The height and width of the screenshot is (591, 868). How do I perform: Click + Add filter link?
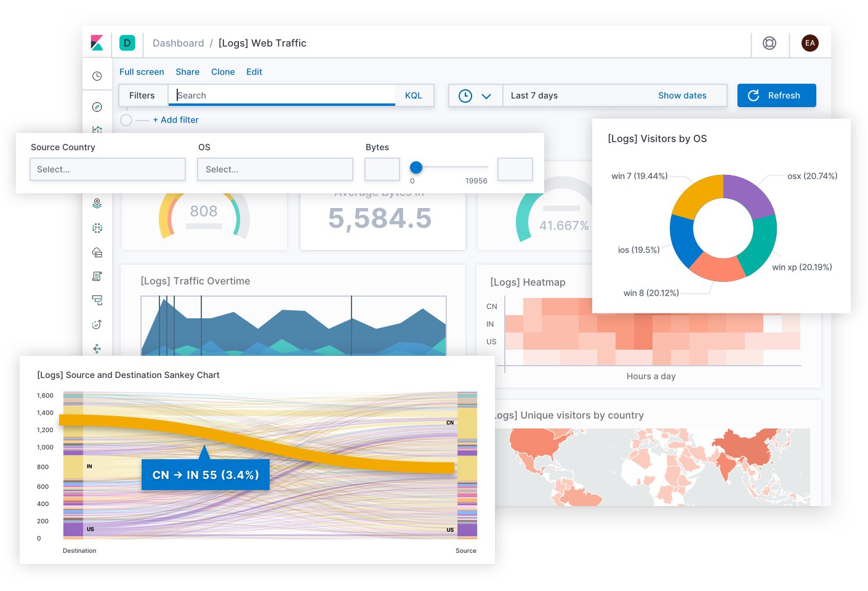click(176, 120)
